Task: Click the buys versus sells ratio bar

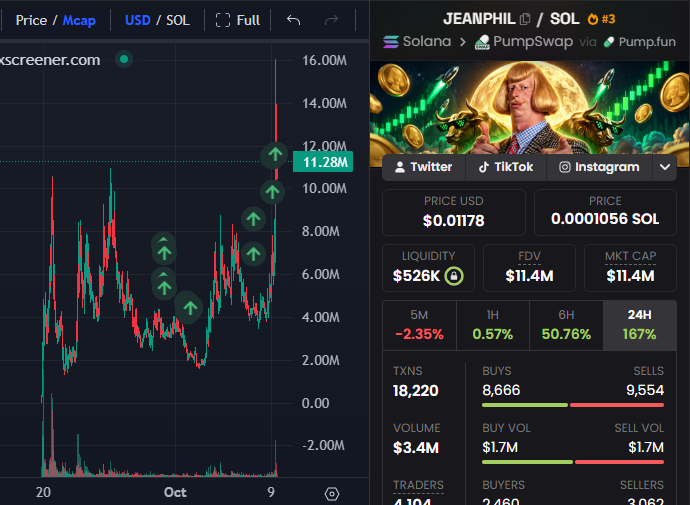Action: (x=573, y=405)
